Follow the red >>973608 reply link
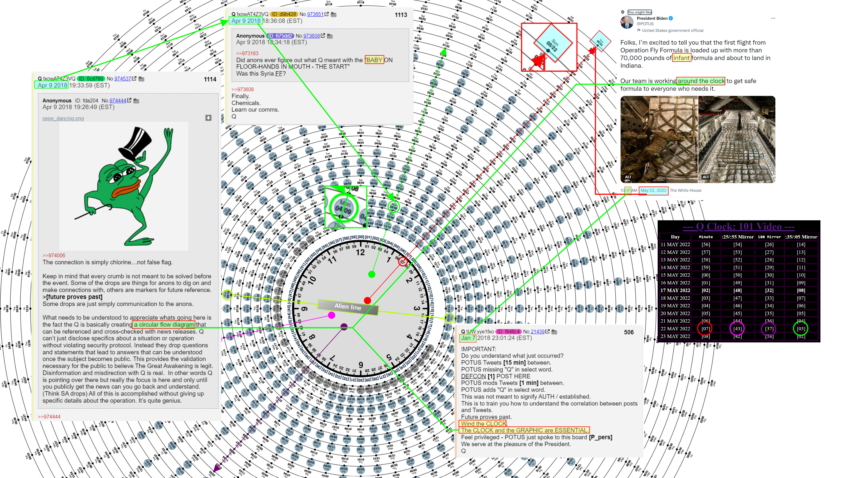Viewport: 868px width, 478px height. tap(243, 89)
